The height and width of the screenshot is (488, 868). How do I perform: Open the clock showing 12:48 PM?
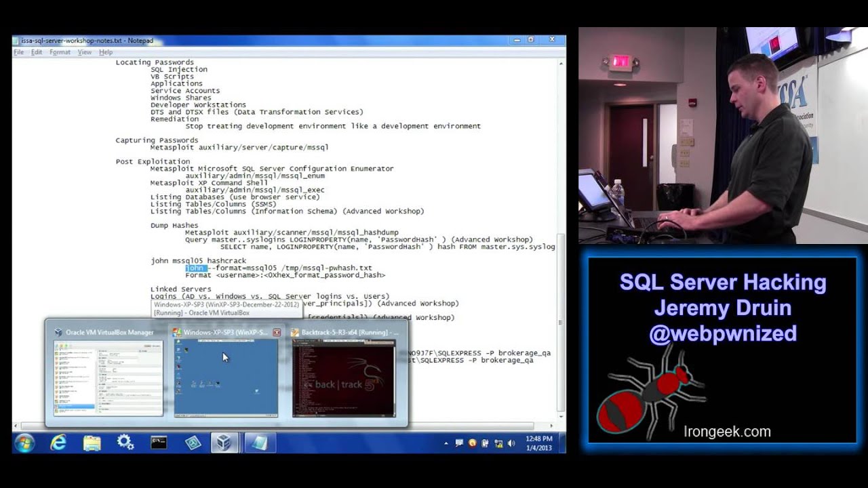coord(538,443)
